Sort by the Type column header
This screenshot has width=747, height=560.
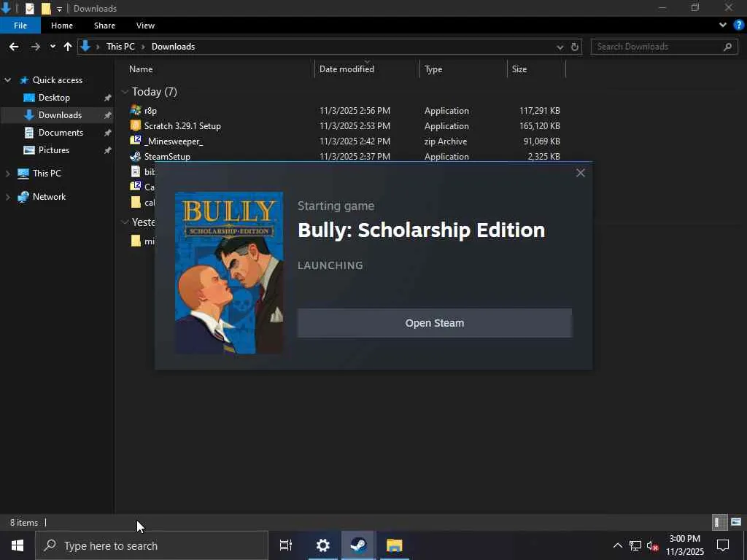(x=433, y=69)
